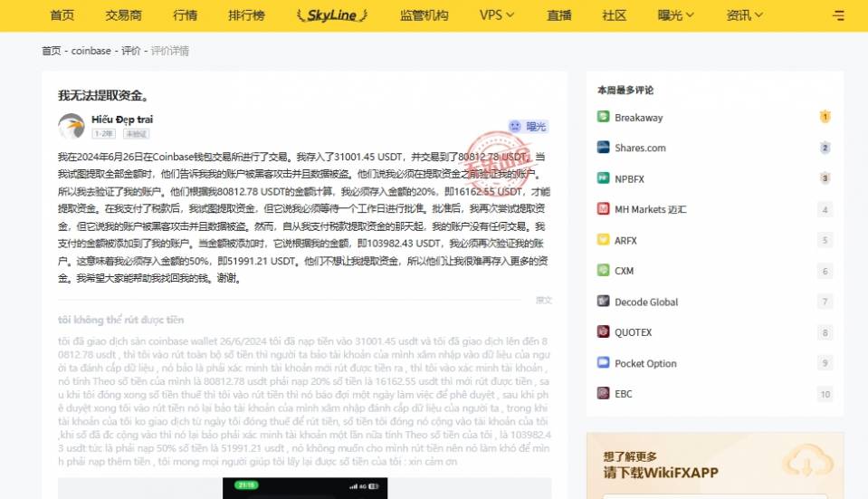Click the rank 3 bronze badge
The image size is (868, 499).
click(825, 178)
